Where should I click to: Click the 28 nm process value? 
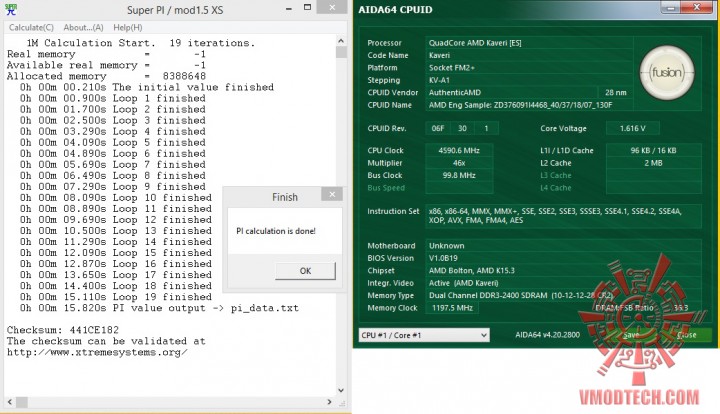point(615,92)
